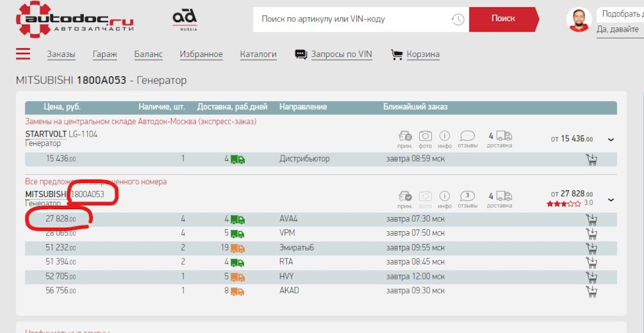Open STARTVOLT reviews bubble icon
The height and width of the screenshot is (333, 644).
(468, 136)
